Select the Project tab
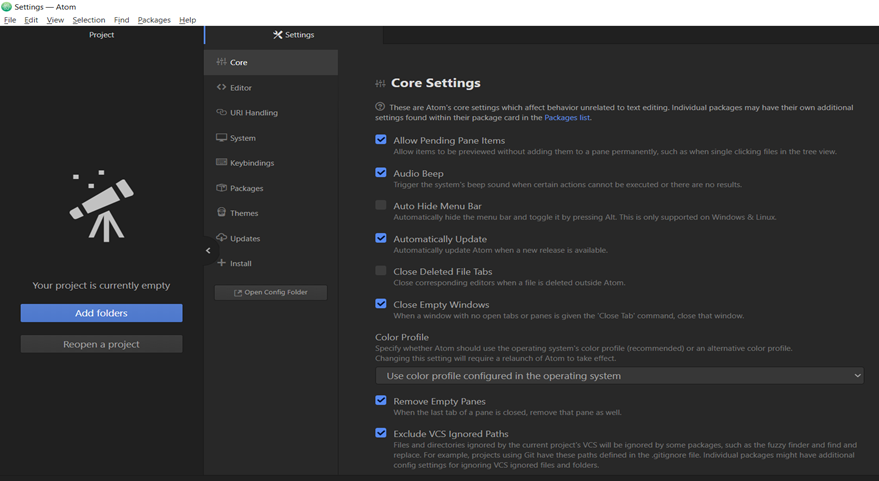The height and width of the screenshot is (481, 879). (101, 35)
